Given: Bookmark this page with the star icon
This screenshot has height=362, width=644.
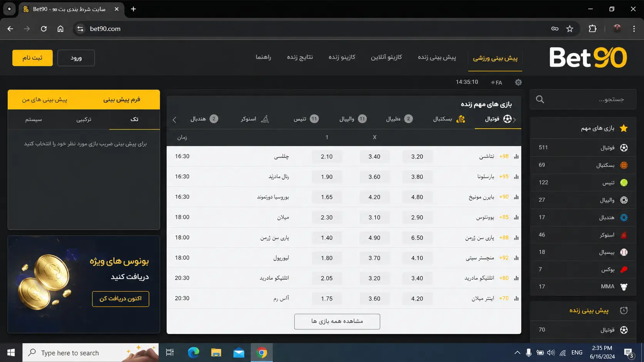Looking at the screenshot, I should pyautogui.click(x=570, y=29).
